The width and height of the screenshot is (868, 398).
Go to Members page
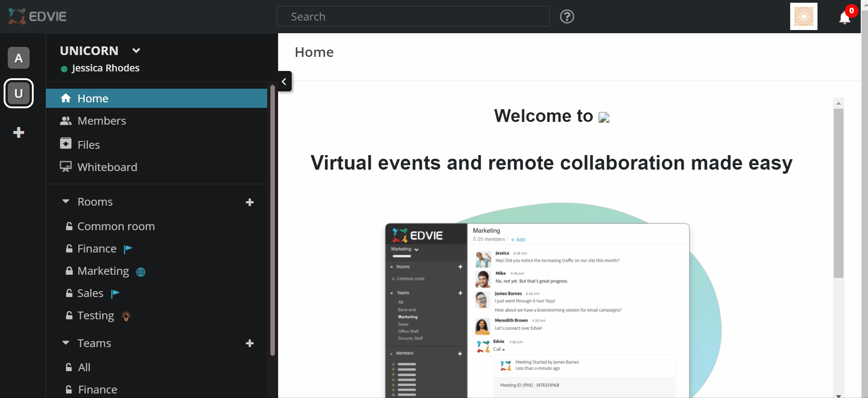(x=102, y=121)
